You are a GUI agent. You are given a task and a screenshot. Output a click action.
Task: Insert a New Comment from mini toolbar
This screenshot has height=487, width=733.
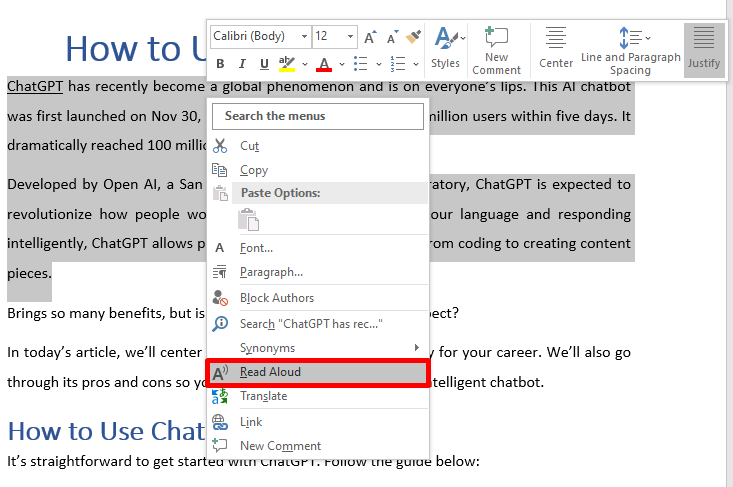[496, 50]
